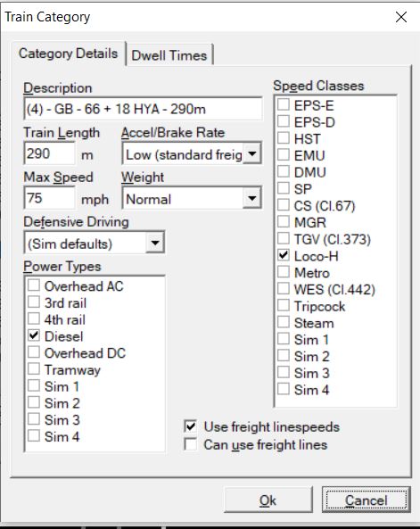
Task: Enable the Steam speed class
Action: (x=284, y=322)
